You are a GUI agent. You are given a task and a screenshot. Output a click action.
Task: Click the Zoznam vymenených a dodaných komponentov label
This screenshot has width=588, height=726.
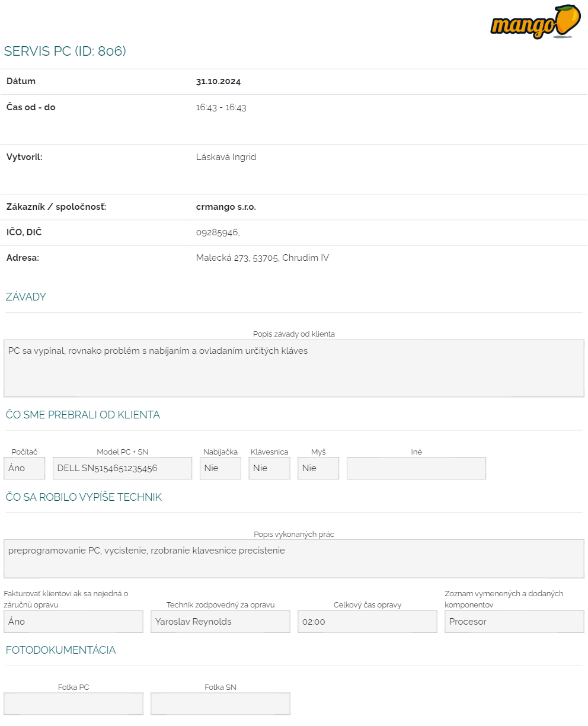click(x=504, y=599)
